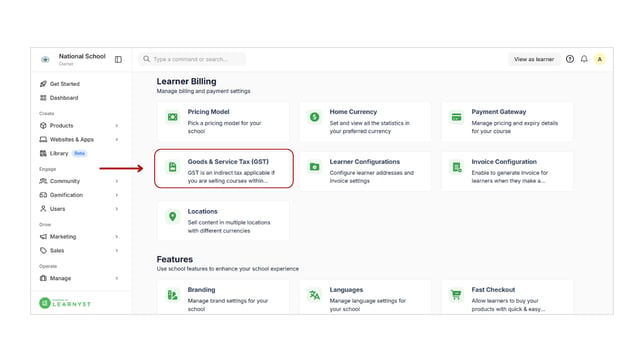Click the Users person icon
The width and height of the screenshot is (644, 362).
[x=43, y=209]
